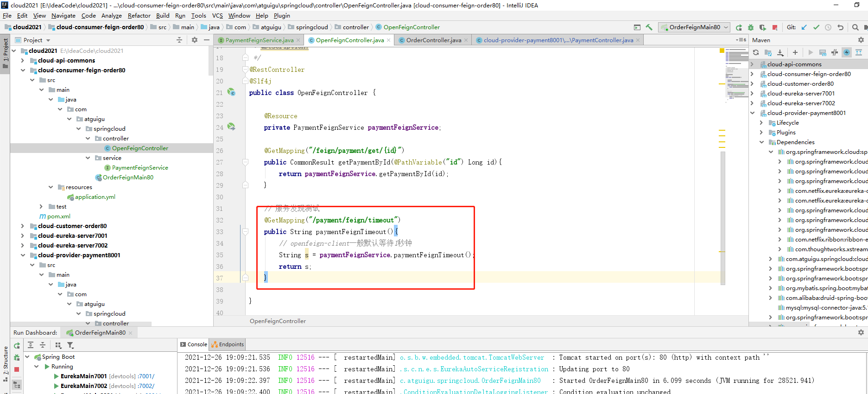Viewport: 868px width, 394px height.
Task: Switch to Endpoints tab in run panel
Action: 227,344
